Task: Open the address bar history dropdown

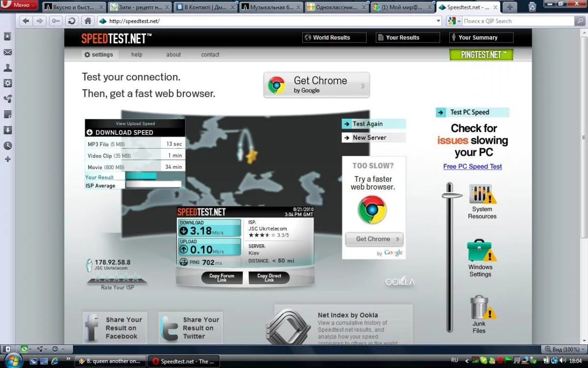Action: coord(439,21)
